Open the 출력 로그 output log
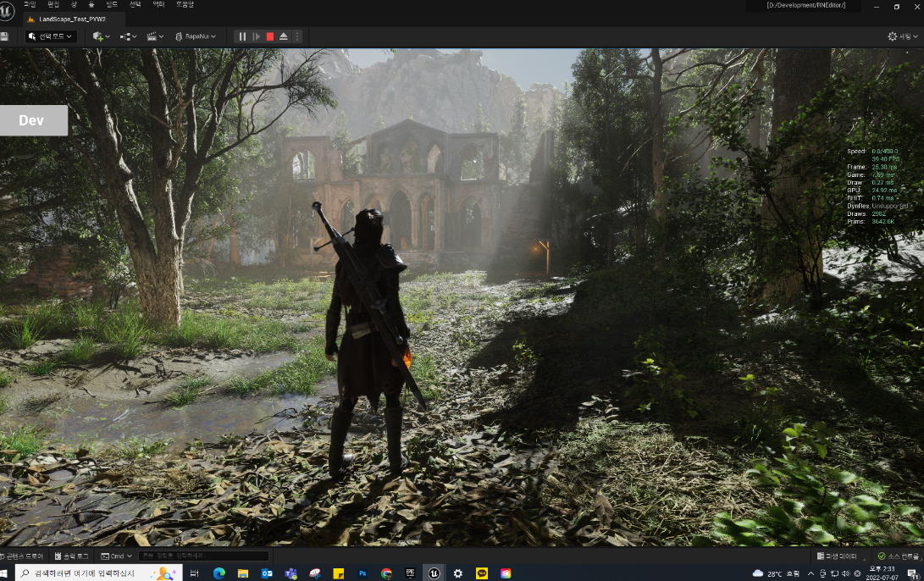The image size is (924, 581). click(x=71, y=556)
